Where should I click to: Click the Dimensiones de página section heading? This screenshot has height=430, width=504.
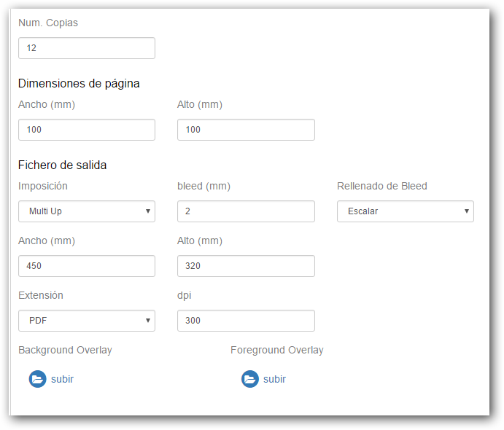click(79, 84)
